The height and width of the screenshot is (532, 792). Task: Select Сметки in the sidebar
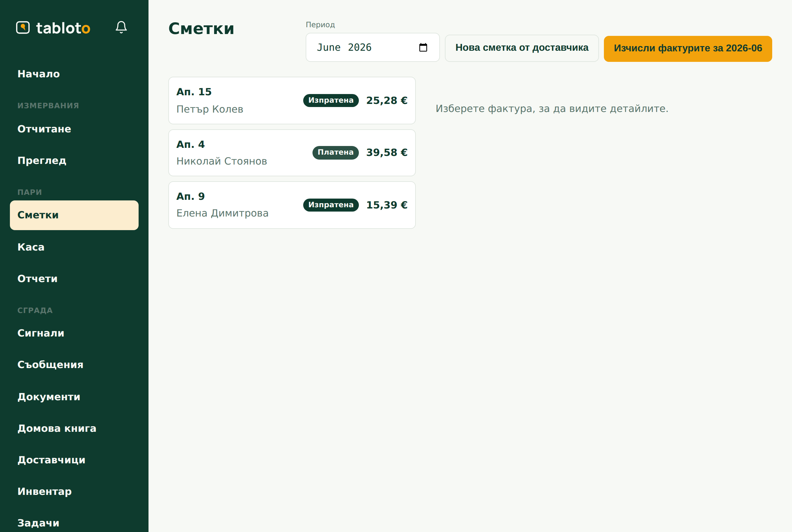pos(74,215)
